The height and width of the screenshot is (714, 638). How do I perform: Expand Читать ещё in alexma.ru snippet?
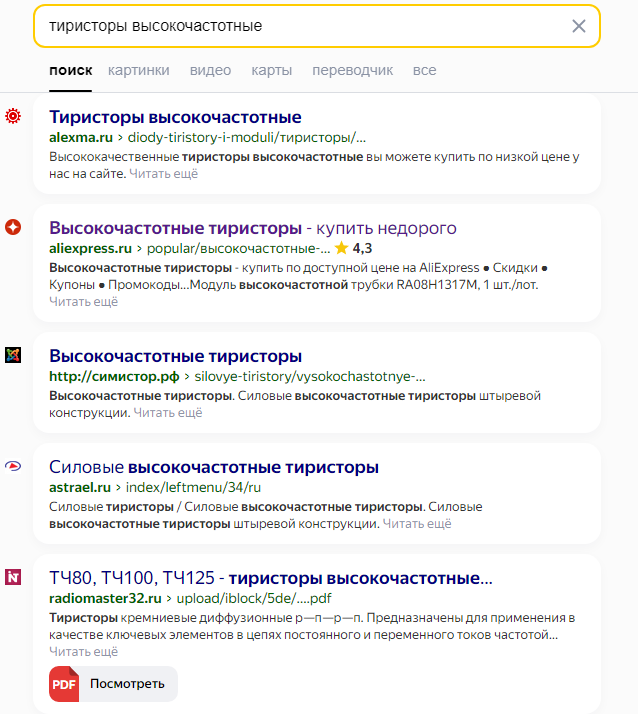163,173
